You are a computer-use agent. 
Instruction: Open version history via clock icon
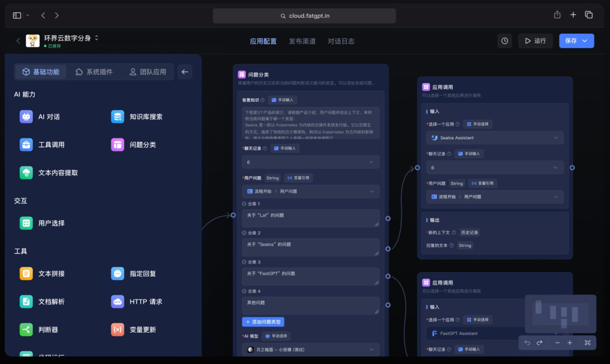pyautogui.click(x=505, y=41)
